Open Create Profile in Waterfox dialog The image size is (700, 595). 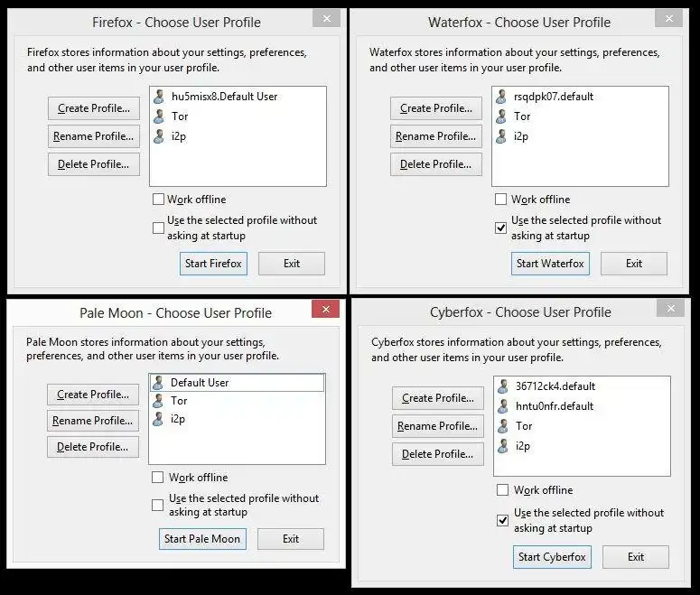[x=436, y=108]
